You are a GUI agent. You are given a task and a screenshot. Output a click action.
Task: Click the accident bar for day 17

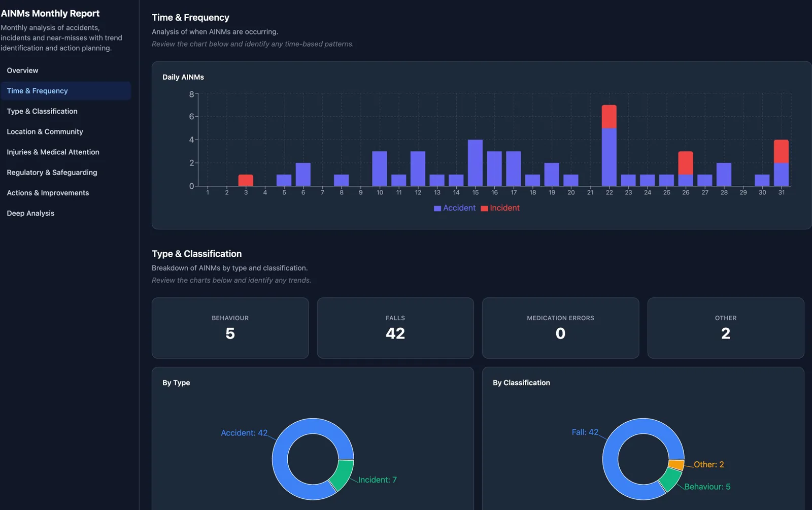[x=514, y=168]
